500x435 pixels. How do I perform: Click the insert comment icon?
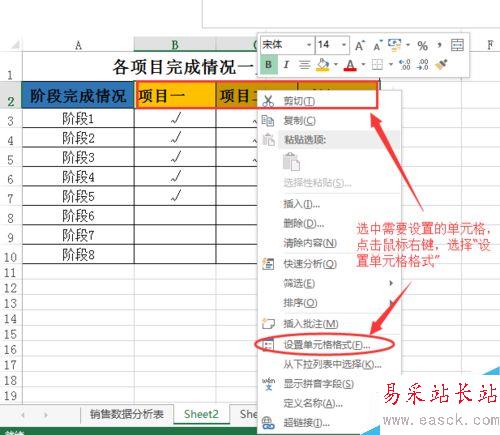(x=268, y=324)
